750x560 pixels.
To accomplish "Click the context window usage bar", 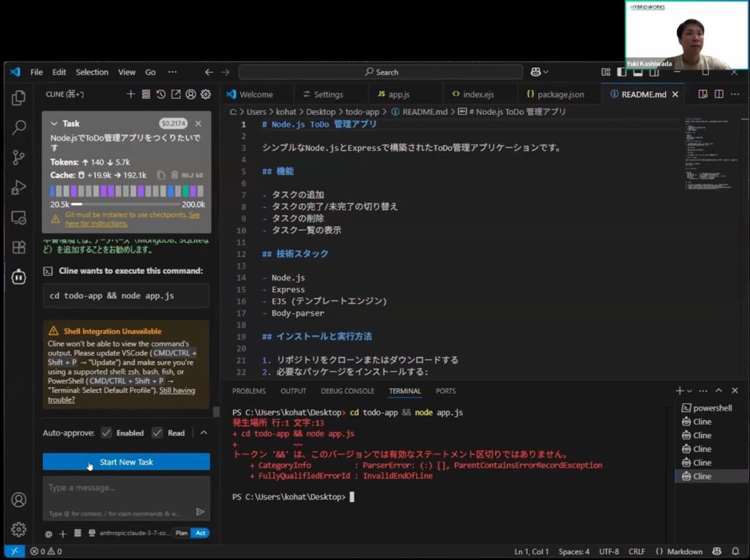I will click(x=126, y=204).
